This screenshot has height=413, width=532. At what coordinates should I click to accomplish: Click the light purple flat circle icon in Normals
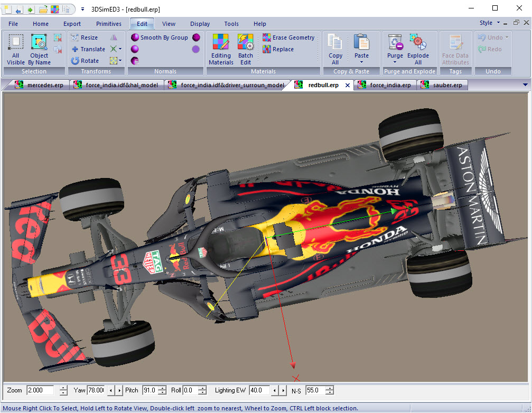[196, 49]
